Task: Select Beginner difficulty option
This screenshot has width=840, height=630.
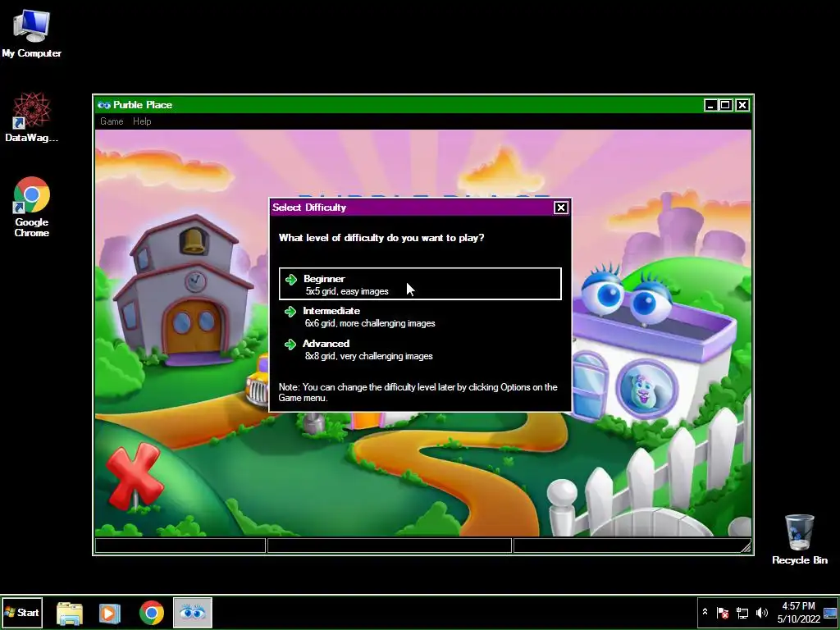Action: tap(420, 284)
